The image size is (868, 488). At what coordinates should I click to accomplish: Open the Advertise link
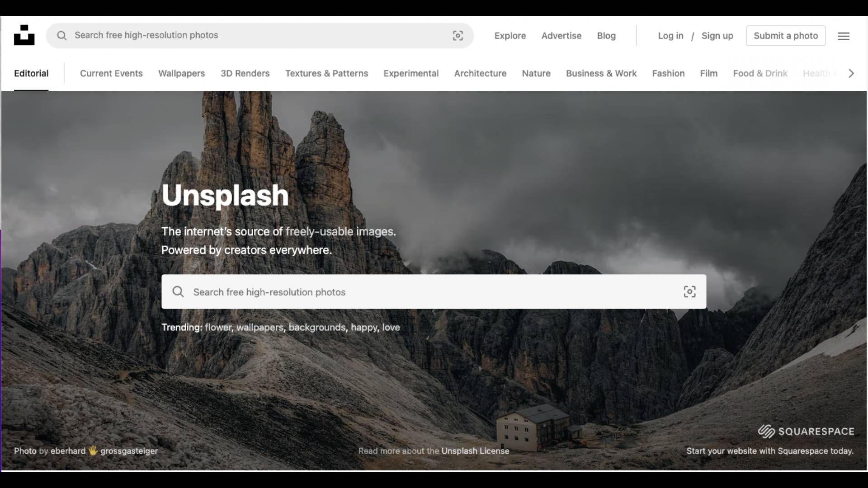(561, 36)
